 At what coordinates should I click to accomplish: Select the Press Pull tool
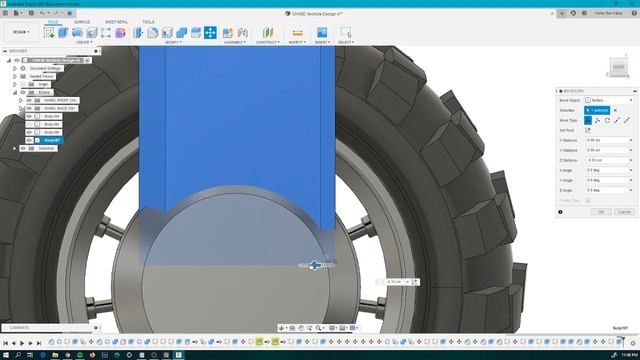click(138, 33)
